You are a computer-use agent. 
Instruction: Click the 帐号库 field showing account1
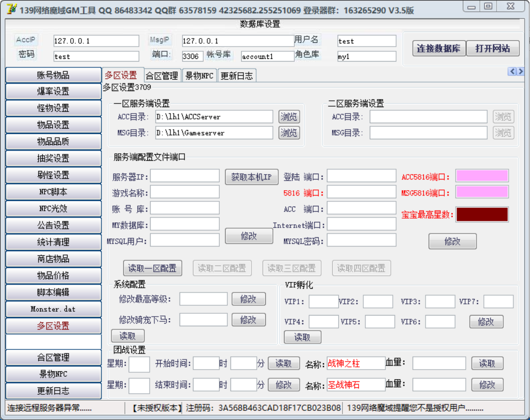point(268,56)
